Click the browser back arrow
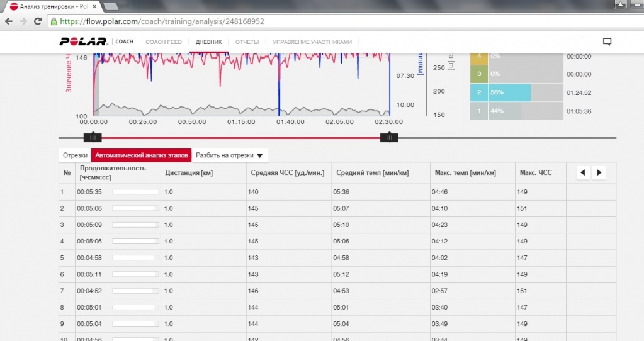This screenshot has width=644, height=341. [9, 21]
